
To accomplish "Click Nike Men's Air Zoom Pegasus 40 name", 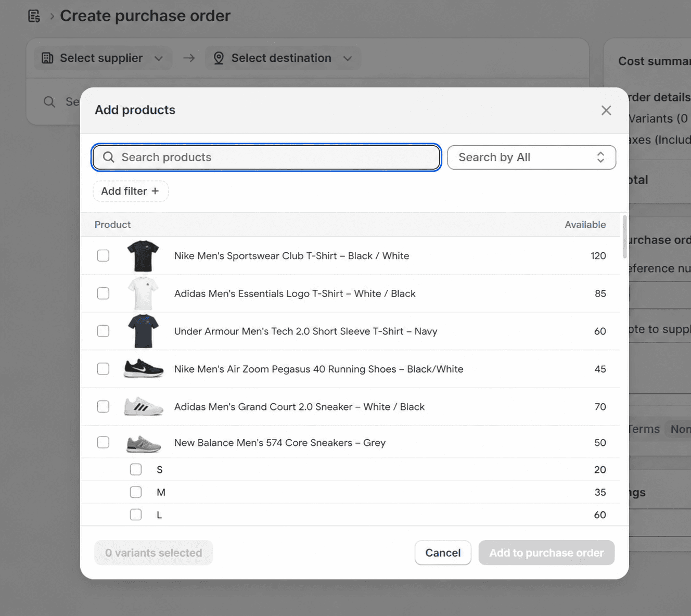I will point(318,369).
